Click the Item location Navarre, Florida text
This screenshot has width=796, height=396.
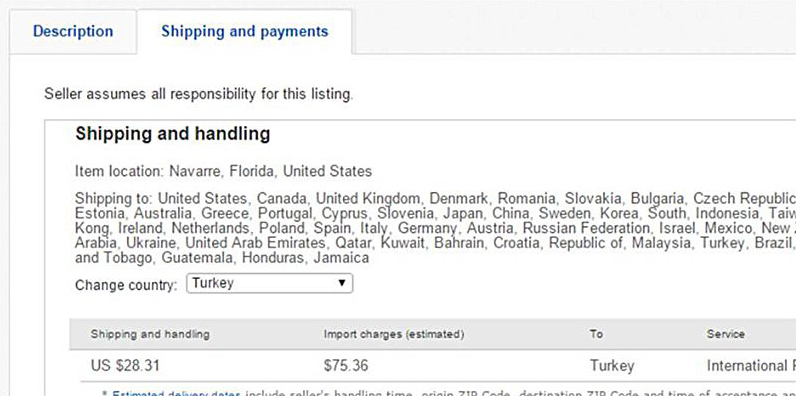pos(223,171)
